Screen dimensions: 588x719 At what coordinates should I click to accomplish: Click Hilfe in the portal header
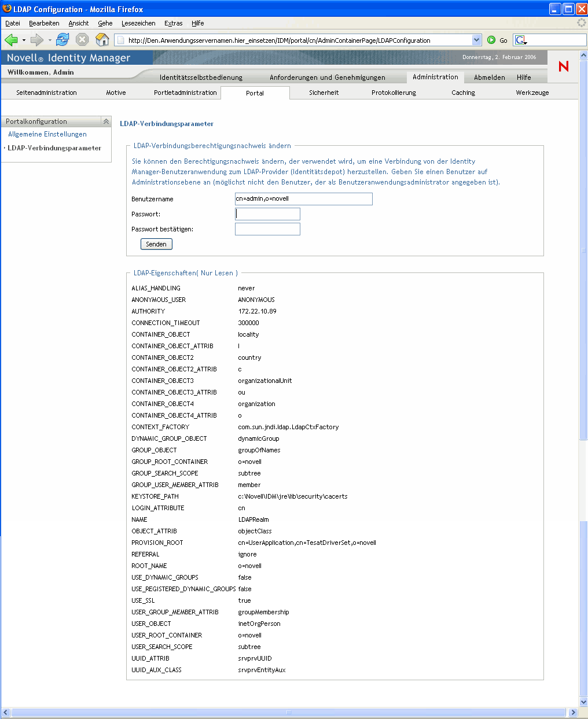tap(524, 78)
